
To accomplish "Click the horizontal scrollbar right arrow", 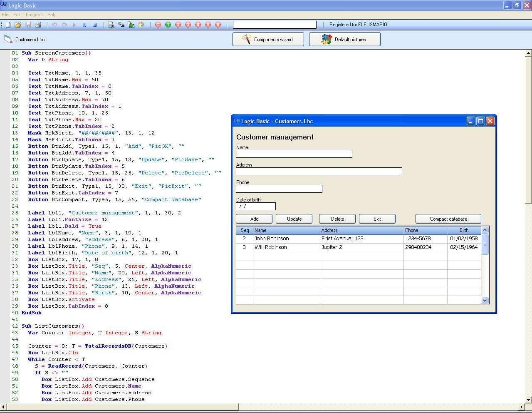I will (x=521, y=407).
